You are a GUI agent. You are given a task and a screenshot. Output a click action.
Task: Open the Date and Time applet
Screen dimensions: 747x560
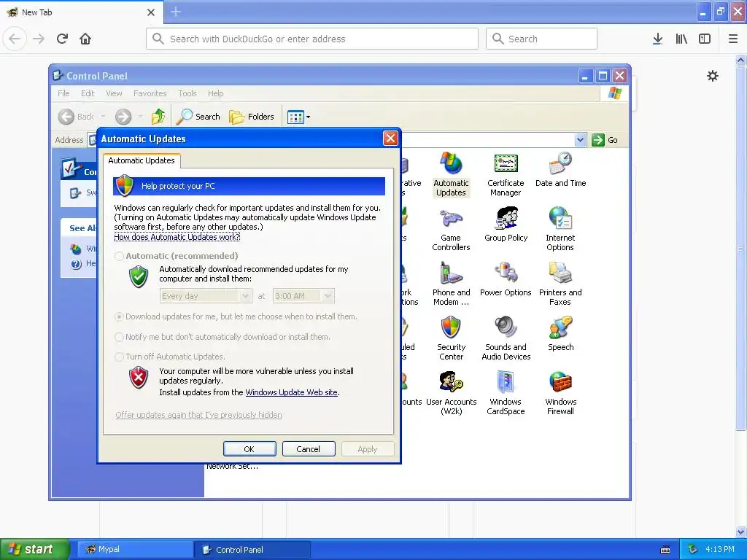tap(560, 170)
